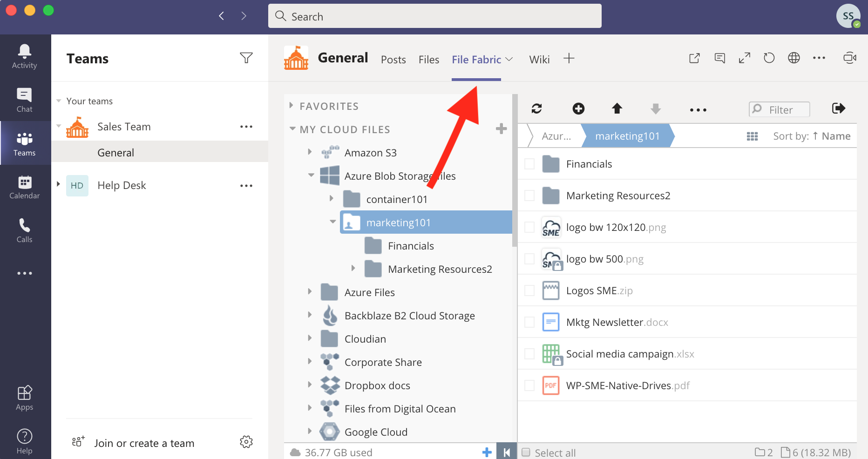Open Help Desk more options
The width and height of the screenshot is (868, 459).
[246, 186]
